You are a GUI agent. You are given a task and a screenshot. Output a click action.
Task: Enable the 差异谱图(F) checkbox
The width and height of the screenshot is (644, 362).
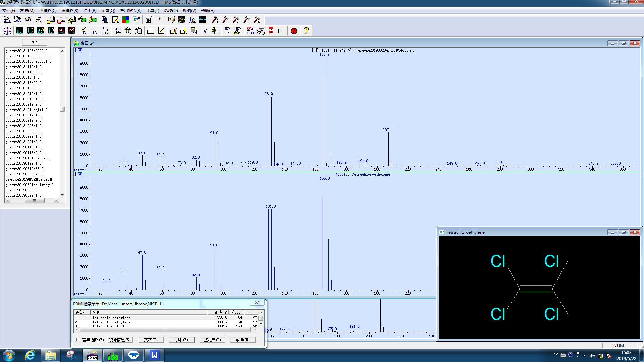click(x=78, y=340)
